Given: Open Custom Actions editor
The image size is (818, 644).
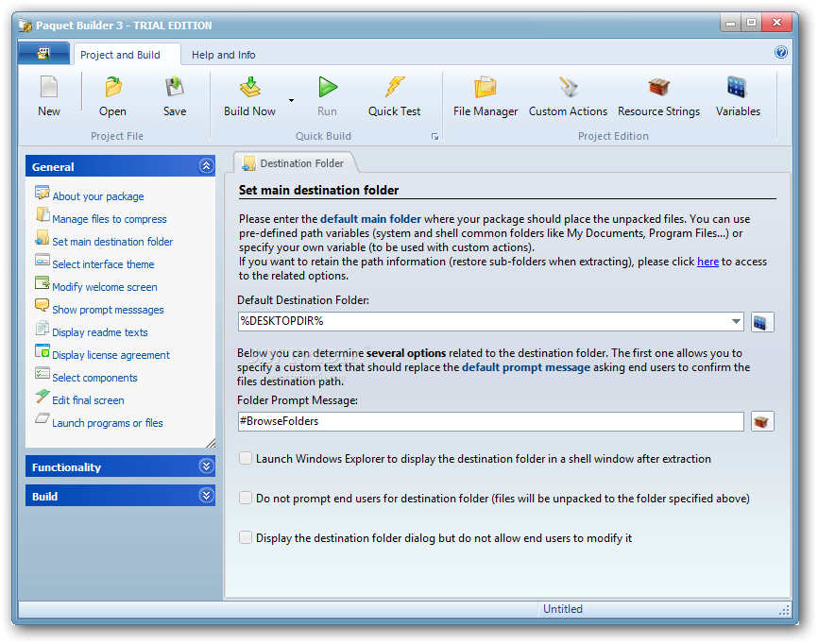Looking at the screenshot, I should tap(569, 87).
